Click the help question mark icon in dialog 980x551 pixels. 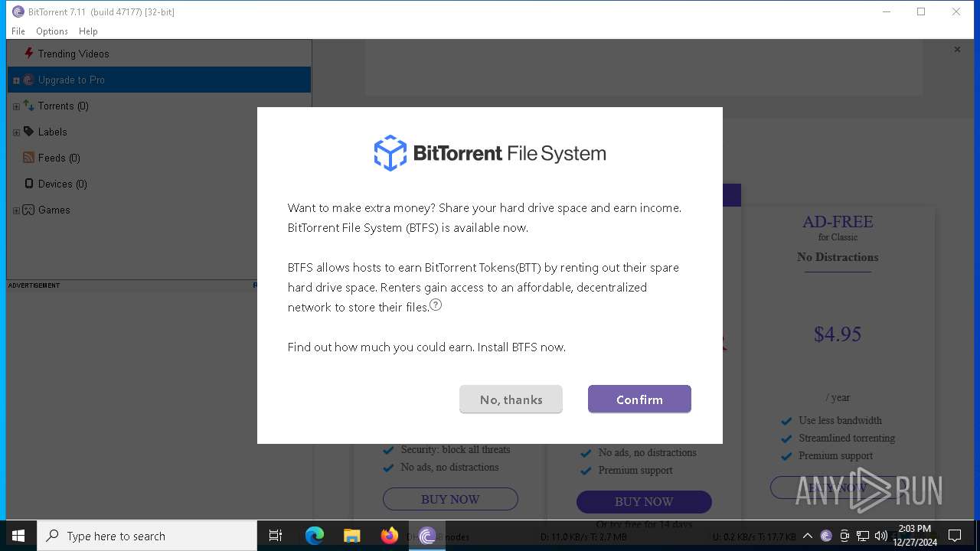point(436,305)
